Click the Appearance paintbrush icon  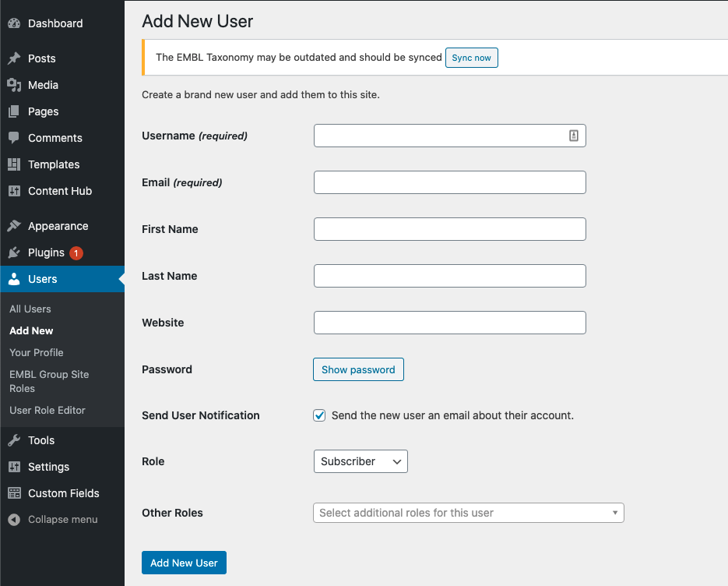pos(14,226)
